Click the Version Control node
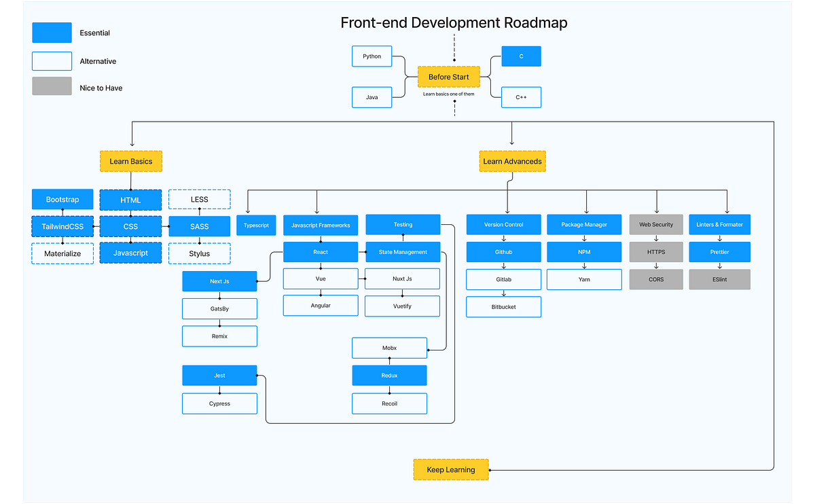This screenshot has width=815, height=504. (503, 224)
